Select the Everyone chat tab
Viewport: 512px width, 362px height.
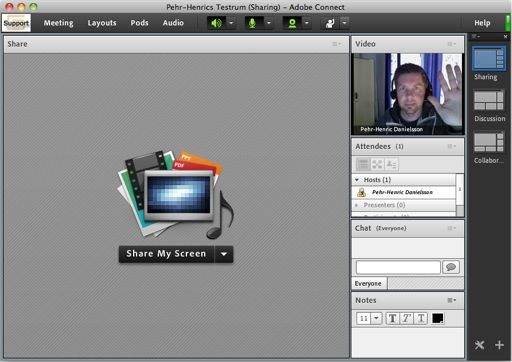(x=369, y=284)
